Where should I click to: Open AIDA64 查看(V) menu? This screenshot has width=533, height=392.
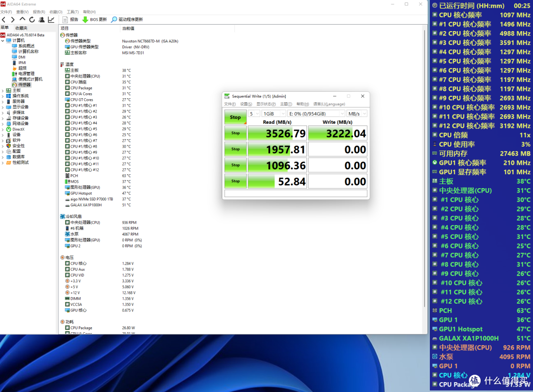(22, 12)
